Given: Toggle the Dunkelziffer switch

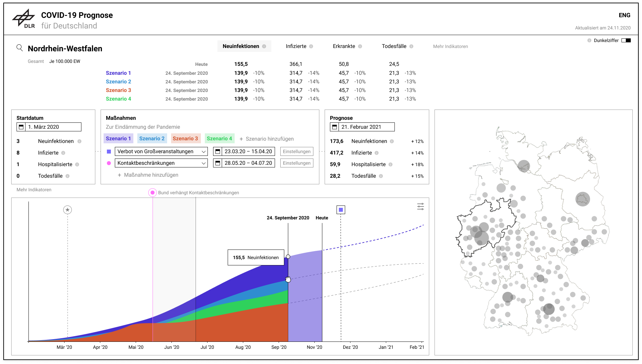Looking at the screenshot, I should [x=626, y=40].
